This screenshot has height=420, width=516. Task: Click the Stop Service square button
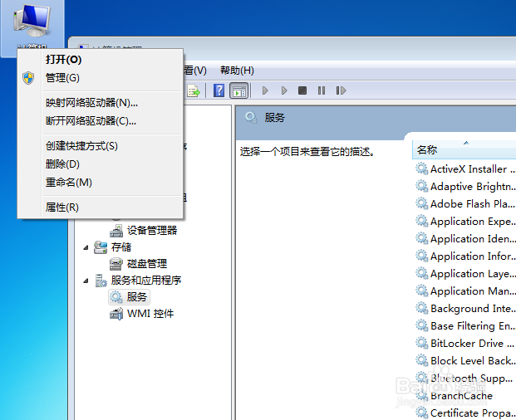tap(302, 90)
